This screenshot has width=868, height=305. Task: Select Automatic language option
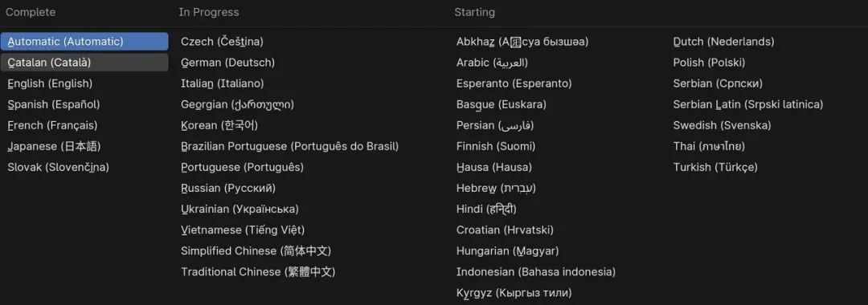pos(84,42)
